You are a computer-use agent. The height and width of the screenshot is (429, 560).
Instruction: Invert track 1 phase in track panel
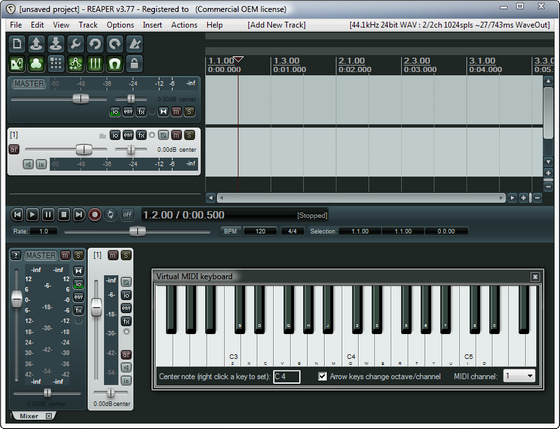[163, 135]
